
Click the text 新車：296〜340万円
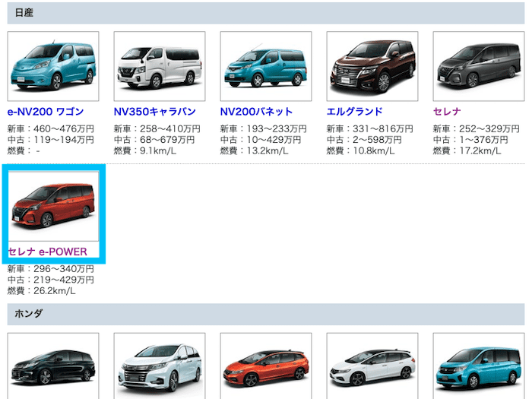[51, 269]
